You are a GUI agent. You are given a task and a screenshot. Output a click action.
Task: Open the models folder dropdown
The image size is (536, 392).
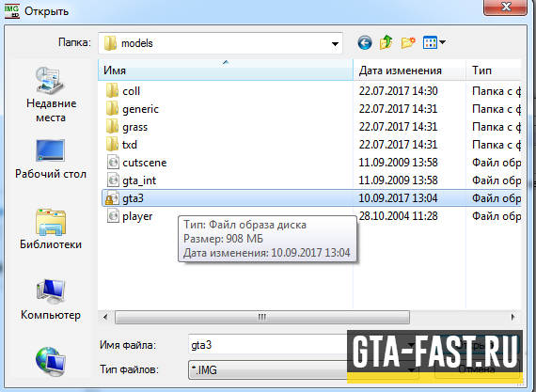pyautogui.click(x=335, y=44)
